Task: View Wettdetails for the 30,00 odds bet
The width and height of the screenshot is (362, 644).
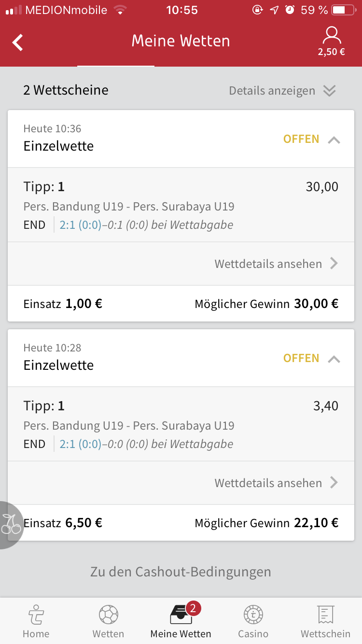Action: point(276,264)
